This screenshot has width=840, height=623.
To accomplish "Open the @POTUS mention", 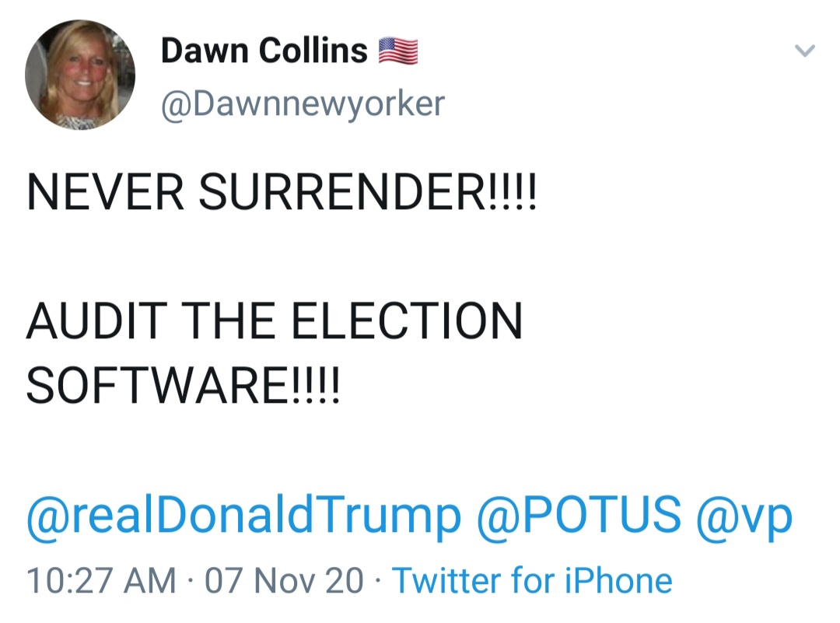I will click(579, 515).
